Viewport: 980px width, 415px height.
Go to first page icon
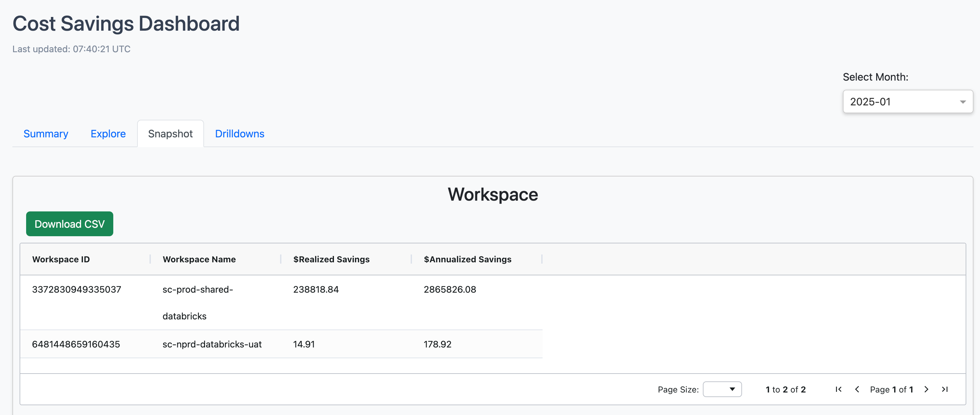[838, 389]
